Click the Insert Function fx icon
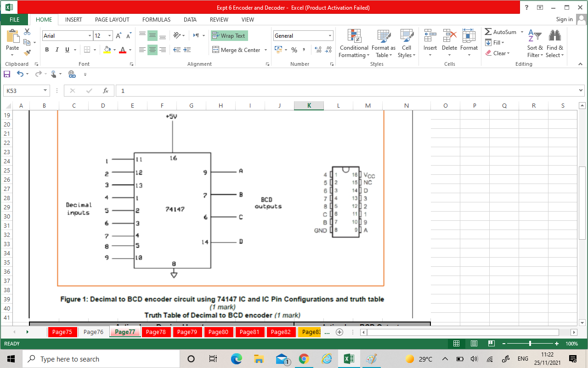This screenshot has width=588, height=368. point(106,91)
